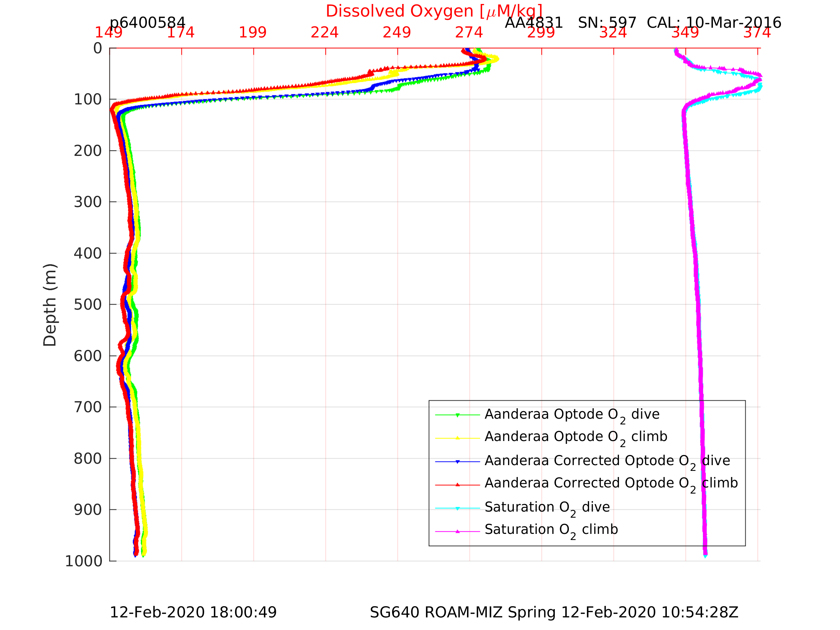
Task: Click the red corrected climb curve near 600 m
Action: coord(121,356)
